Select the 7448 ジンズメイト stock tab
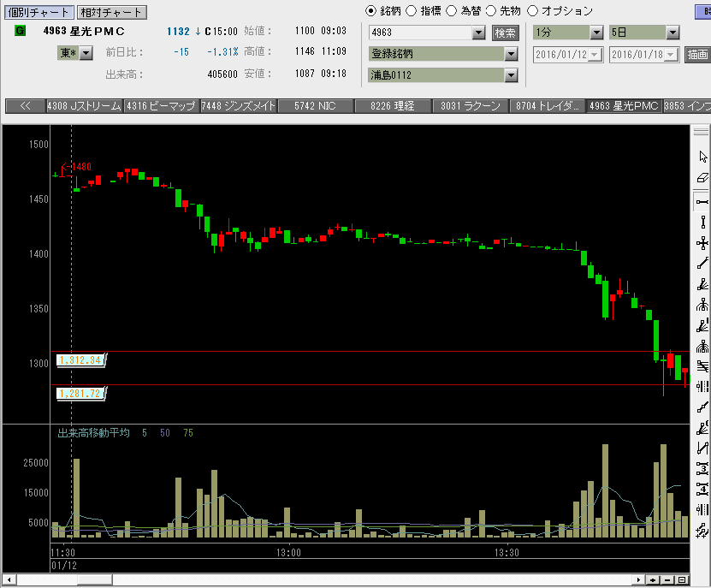The image size is (711, 588). pyautogui.click(x=238, y=106)
